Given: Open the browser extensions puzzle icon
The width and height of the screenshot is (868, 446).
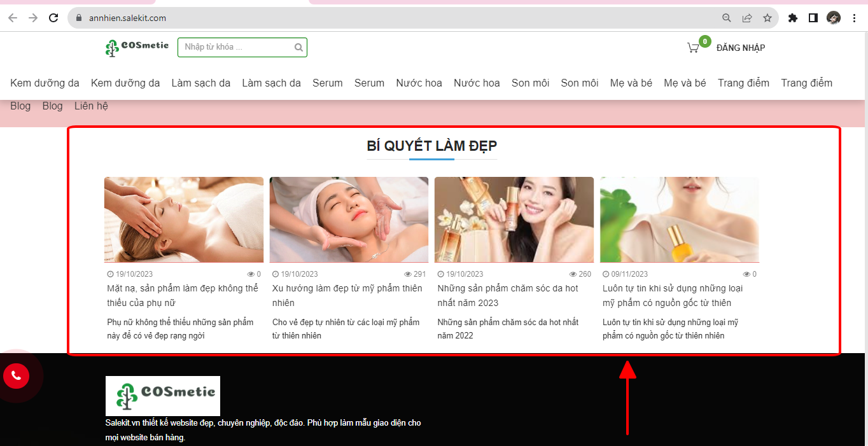Looking at the screenshot, I should pos(793,18).
